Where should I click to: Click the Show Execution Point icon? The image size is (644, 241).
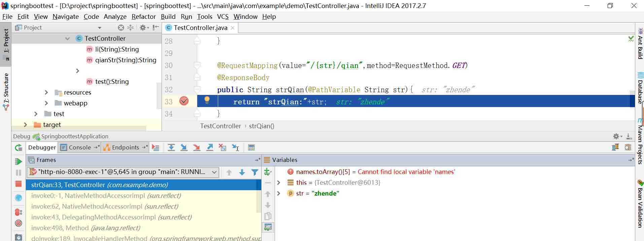pyautogui.click(x=156, y=147)
